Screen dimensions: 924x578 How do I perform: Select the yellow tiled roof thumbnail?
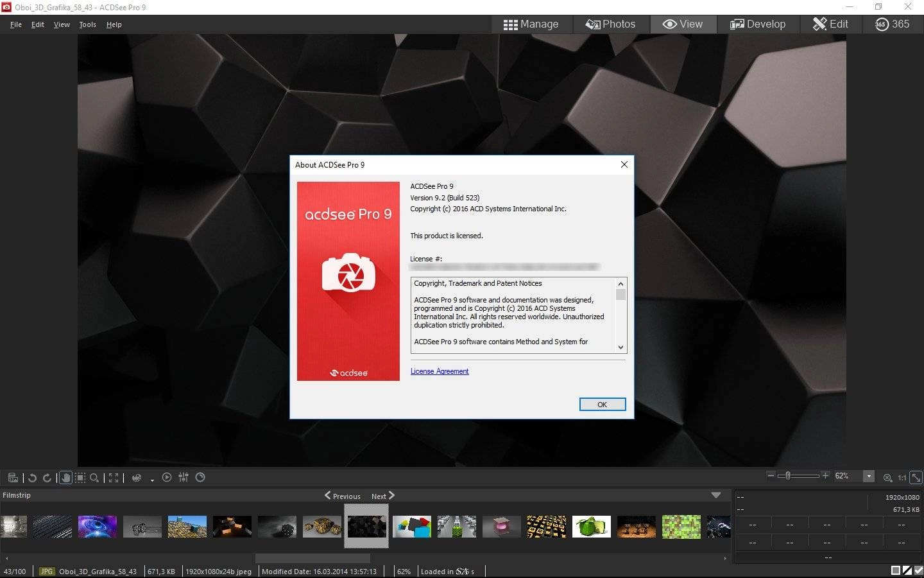point(187,527)
